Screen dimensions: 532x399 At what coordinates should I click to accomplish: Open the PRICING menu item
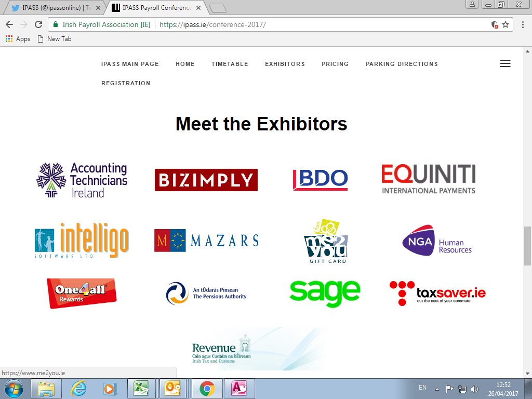[x=335, y=64]
